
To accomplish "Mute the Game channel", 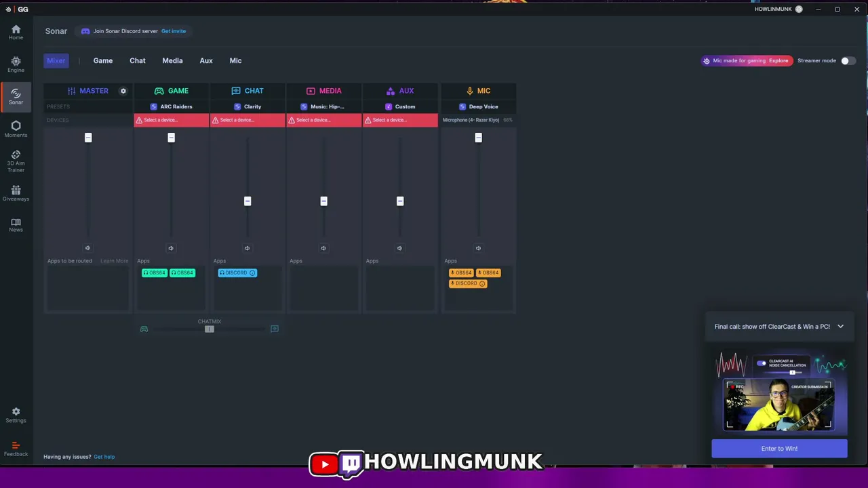I will [x=171, y=248].
